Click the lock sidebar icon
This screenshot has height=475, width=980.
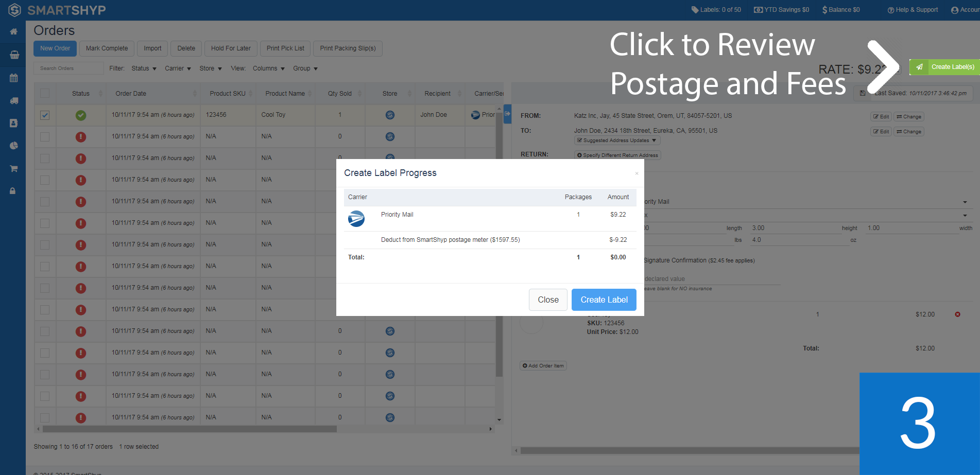click(x=13, y=191)
